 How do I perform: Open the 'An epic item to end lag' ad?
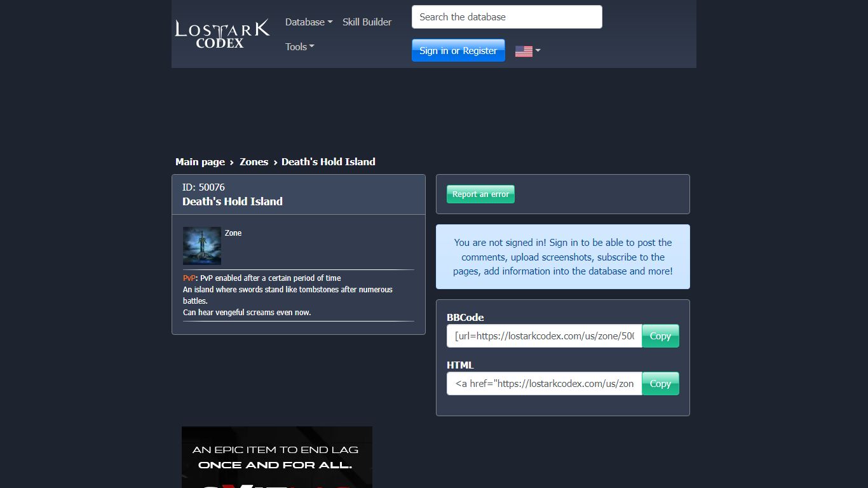[277, 457]
